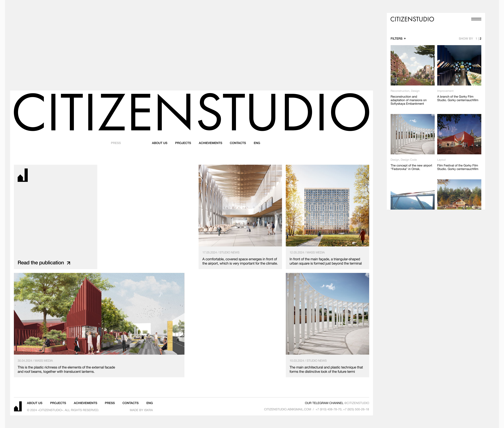
Task: Open CONTACTS in the footer menu
Action: click(130, 403)
